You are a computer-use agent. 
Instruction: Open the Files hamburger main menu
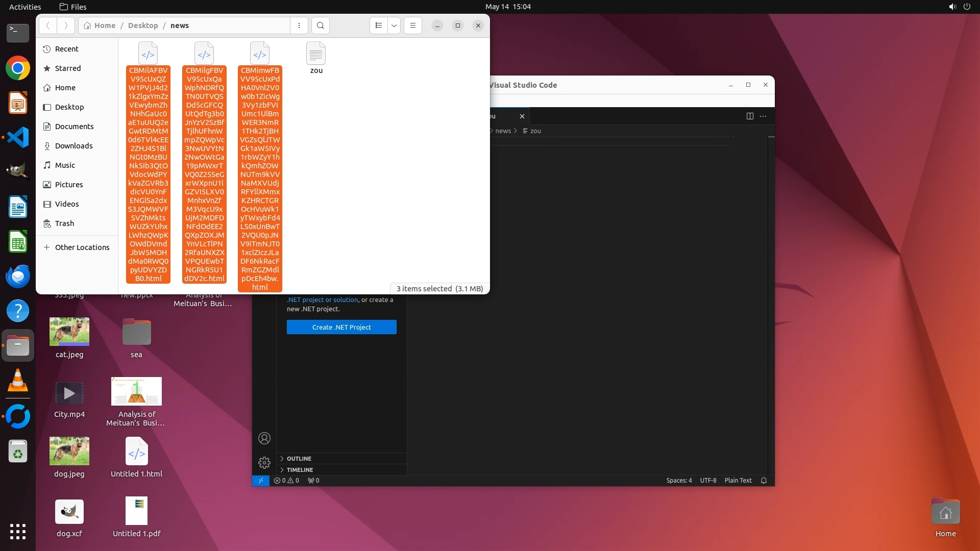coord(413,26)
